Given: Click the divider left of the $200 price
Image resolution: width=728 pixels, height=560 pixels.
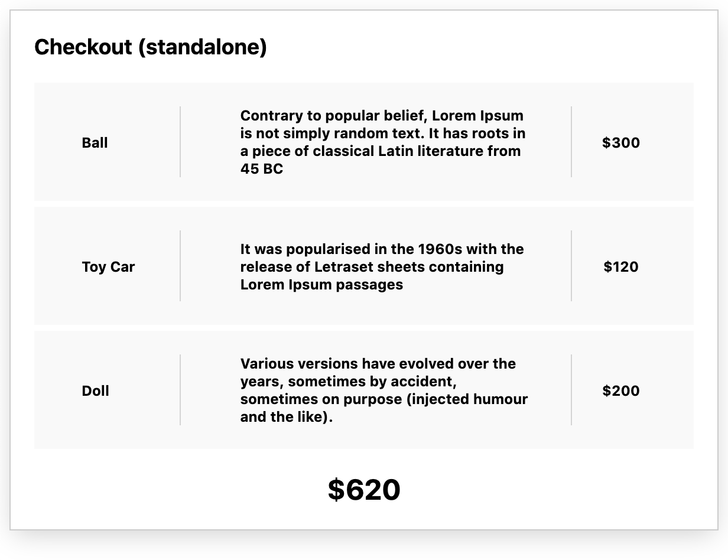Looking at the screenshot, I should (x=571, y=390).
